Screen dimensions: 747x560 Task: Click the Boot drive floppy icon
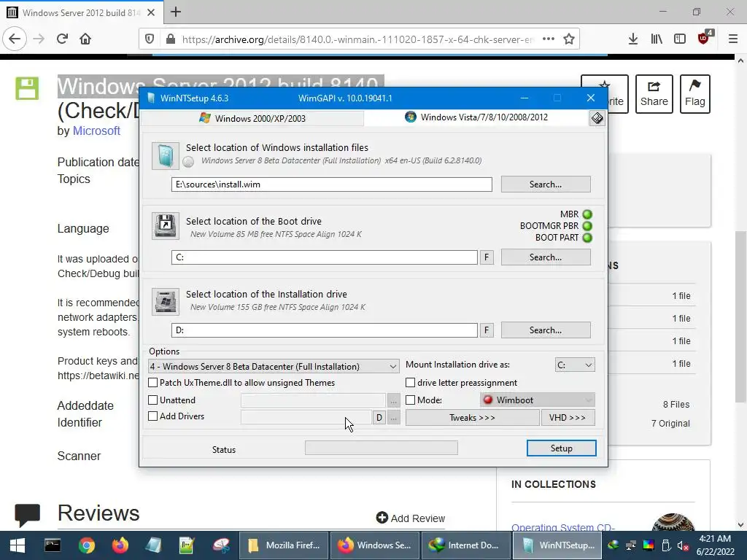click(166, 226)
